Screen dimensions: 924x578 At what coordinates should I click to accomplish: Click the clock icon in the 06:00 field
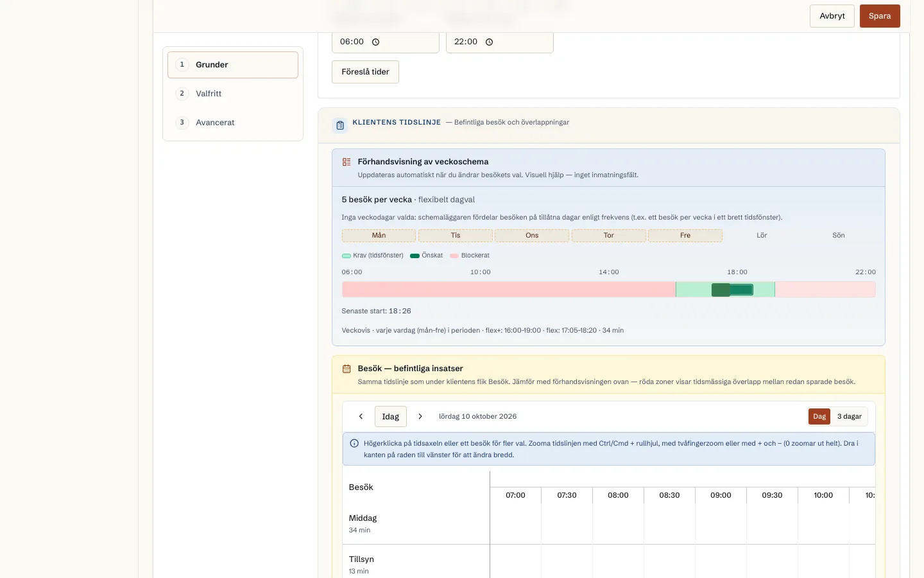(376, 42)
